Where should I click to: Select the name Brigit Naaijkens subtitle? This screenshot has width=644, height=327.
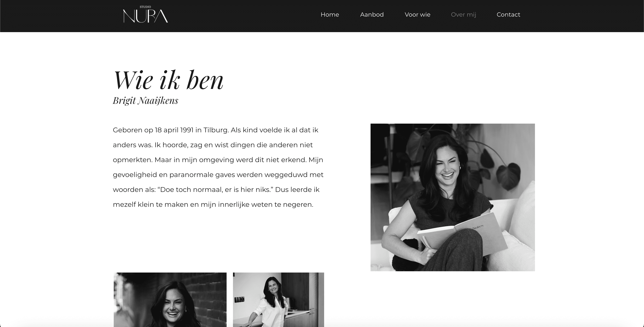[x=145, y=101]
